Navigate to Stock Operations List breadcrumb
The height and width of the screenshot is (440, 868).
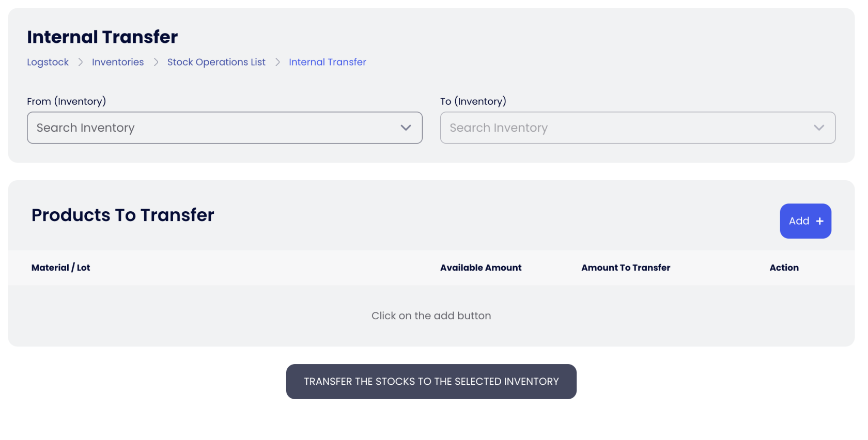(x=216, y=62)
